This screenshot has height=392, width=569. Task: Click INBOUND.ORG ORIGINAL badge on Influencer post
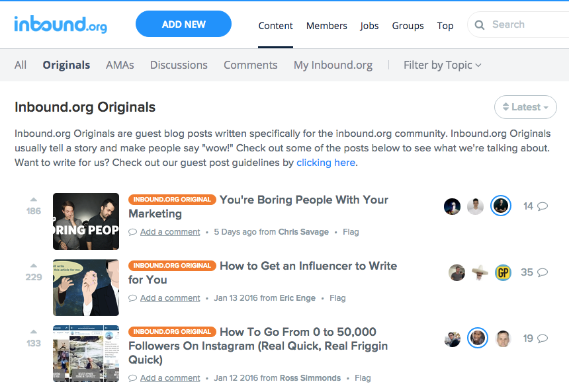pyautogui.click(x=172, y=266)
